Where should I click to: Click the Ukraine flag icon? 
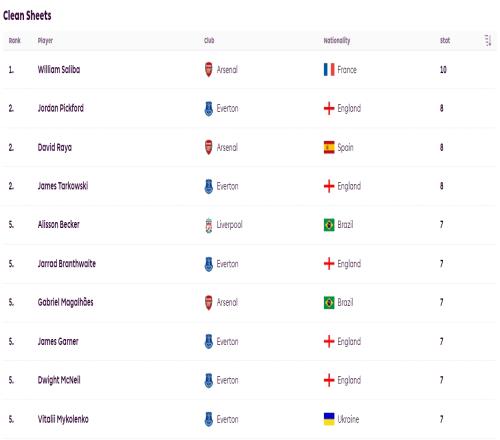pyautogui.click(x=329, y=419)
